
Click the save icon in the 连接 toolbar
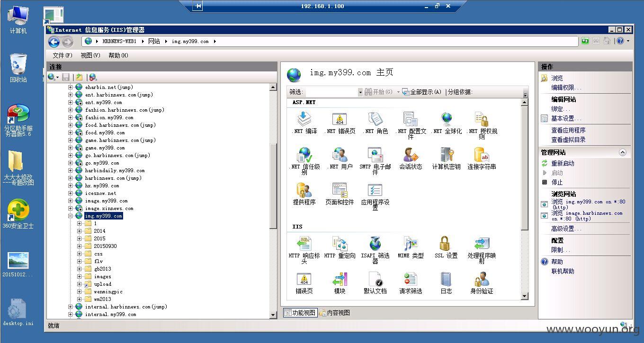(x=66, y=77)
